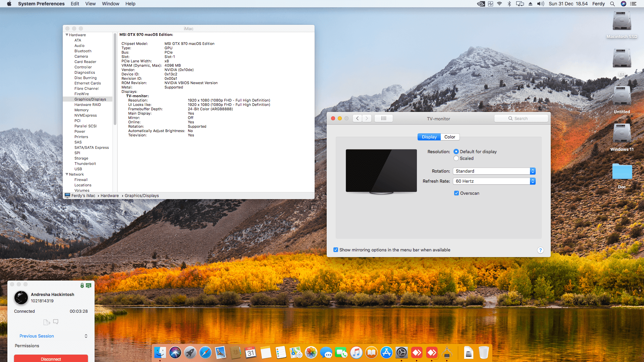The image size is (644, 362).
Task: Open the Wi-Fi status icon in the menu bar
Action: coord(499,4)
